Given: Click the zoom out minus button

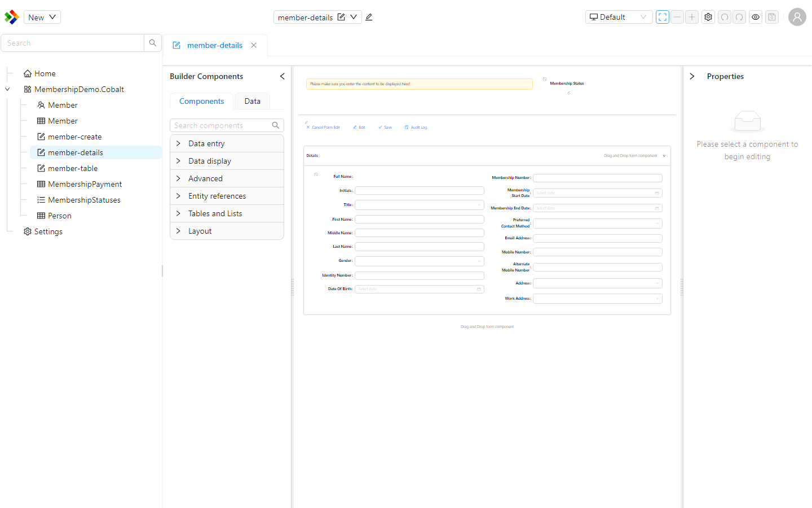Looking at the screenshot, I should pos(677,17).
